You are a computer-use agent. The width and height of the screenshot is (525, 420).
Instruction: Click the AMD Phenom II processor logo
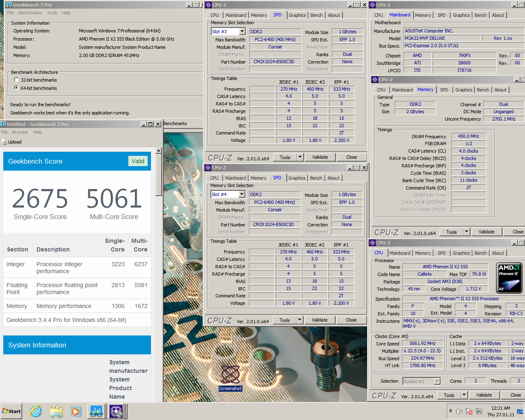(509, 278)
